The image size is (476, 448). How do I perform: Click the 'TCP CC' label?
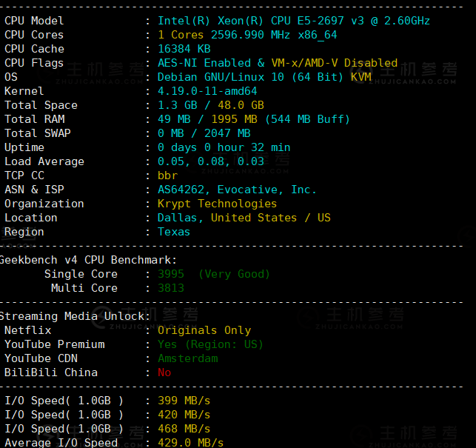pyautogui.click(x=24, y=175)
